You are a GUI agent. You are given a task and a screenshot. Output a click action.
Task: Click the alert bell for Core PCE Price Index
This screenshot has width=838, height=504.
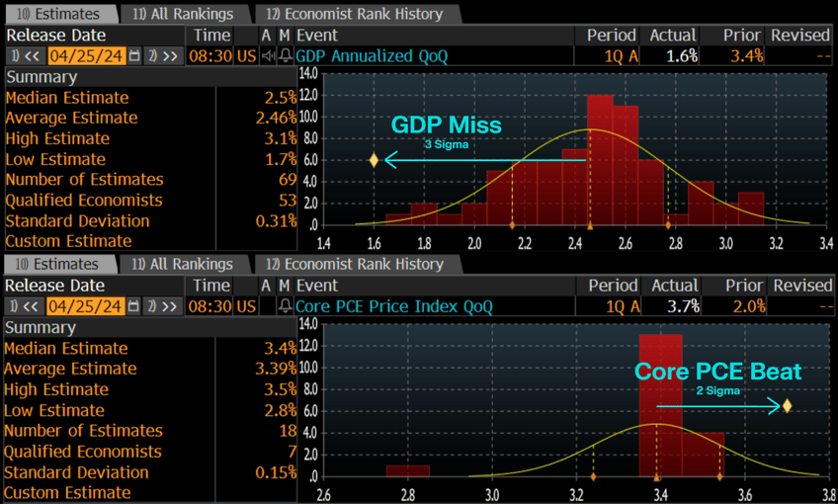click(x=286, y=306)
